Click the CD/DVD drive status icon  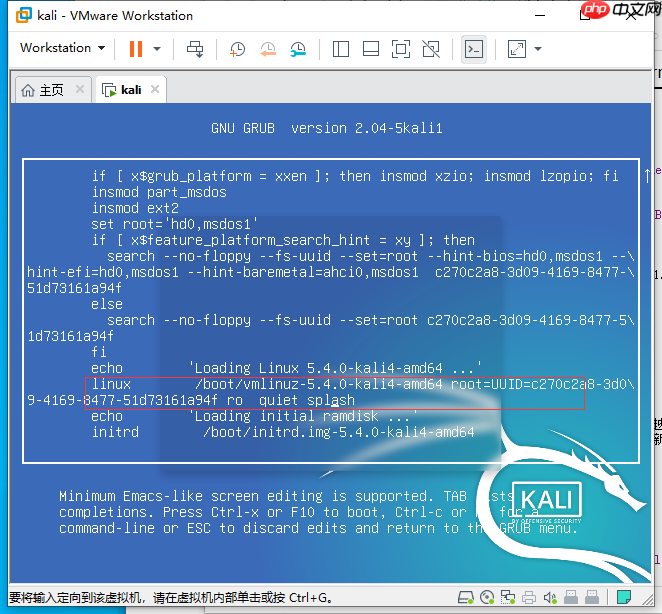pyautogui.click(x=487, y=597)
